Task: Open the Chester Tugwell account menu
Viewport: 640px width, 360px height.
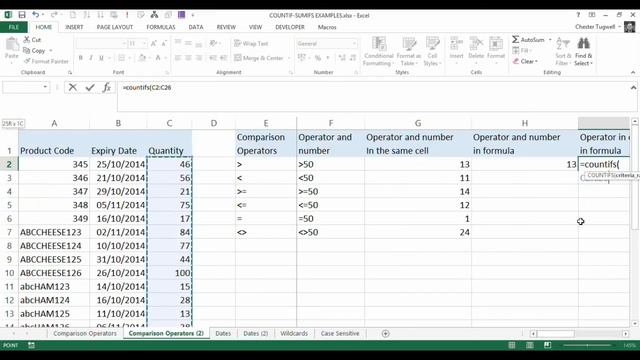Action: [x=598, y=27]
